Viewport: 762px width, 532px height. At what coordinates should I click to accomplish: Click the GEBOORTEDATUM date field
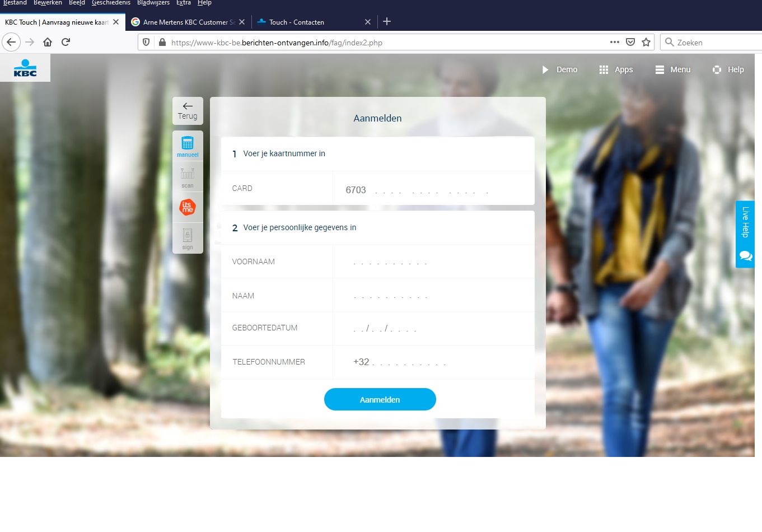pos(433,328)
